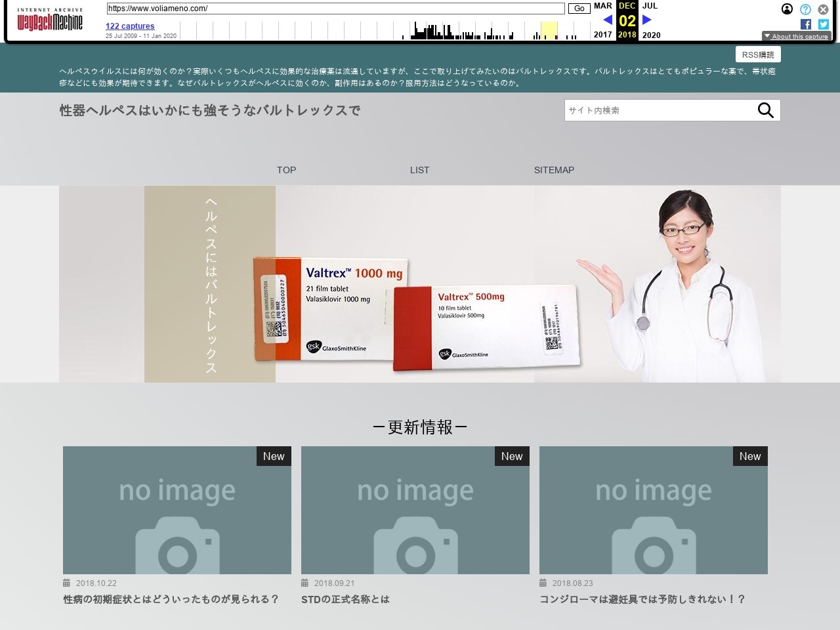Image resolution: width=840 pixels, height=630 pixels.
Task: Share capture on Facebook icon
Action: [806, 24]
